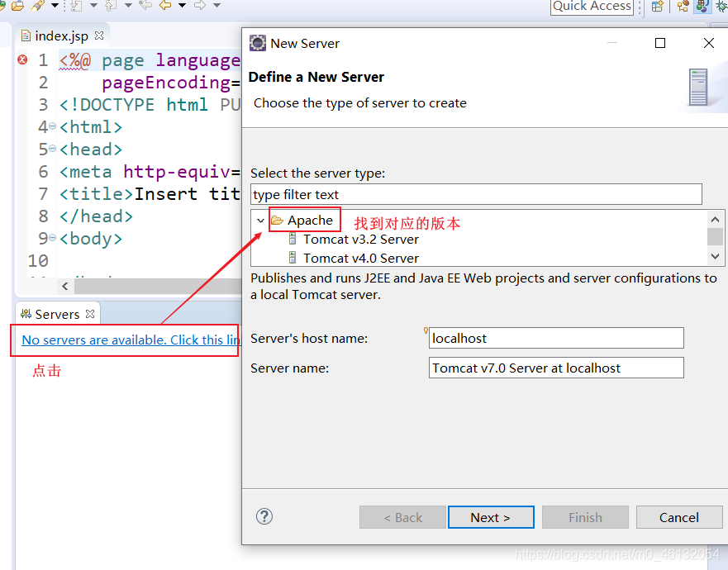Open the Forward navigation history dropdown

(x=216, y=6)
